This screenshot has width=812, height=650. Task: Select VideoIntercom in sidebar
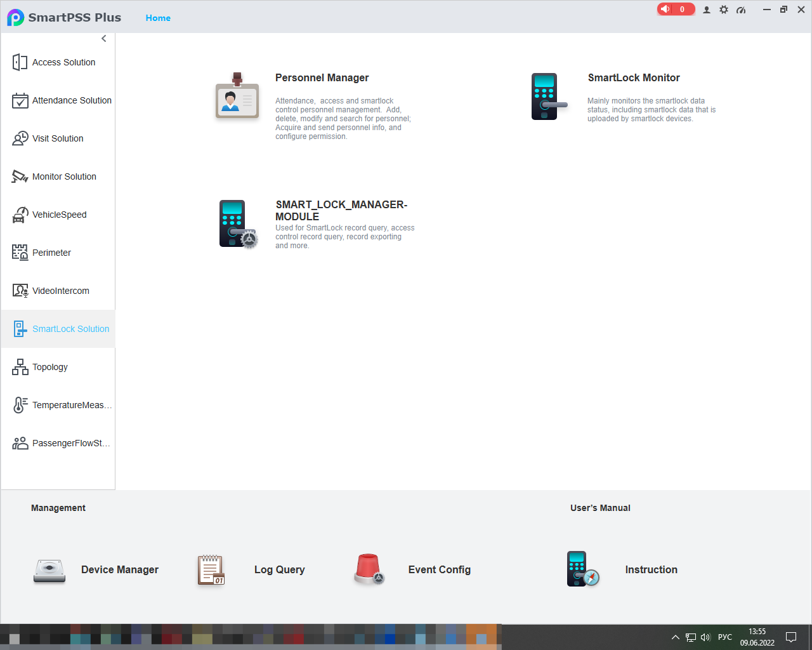(x=58, y=291)
